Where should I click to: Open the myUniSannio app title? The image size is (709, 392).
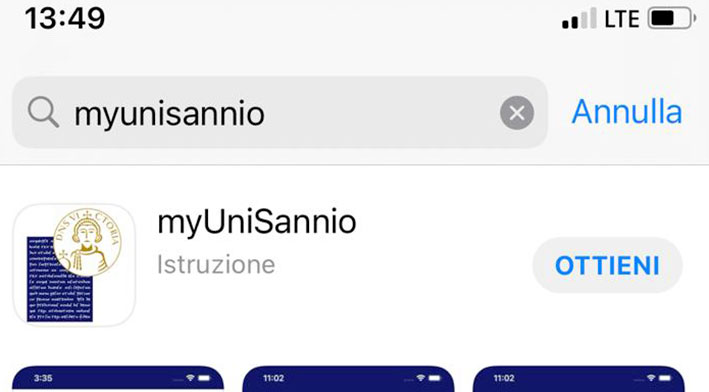[x=257, y=222]
